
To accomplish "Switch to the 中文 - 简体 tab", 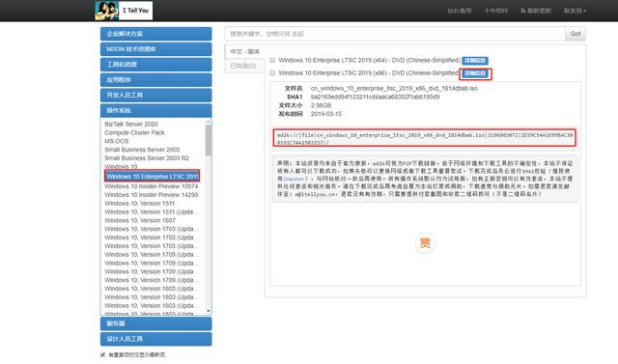I will [244, 51].
